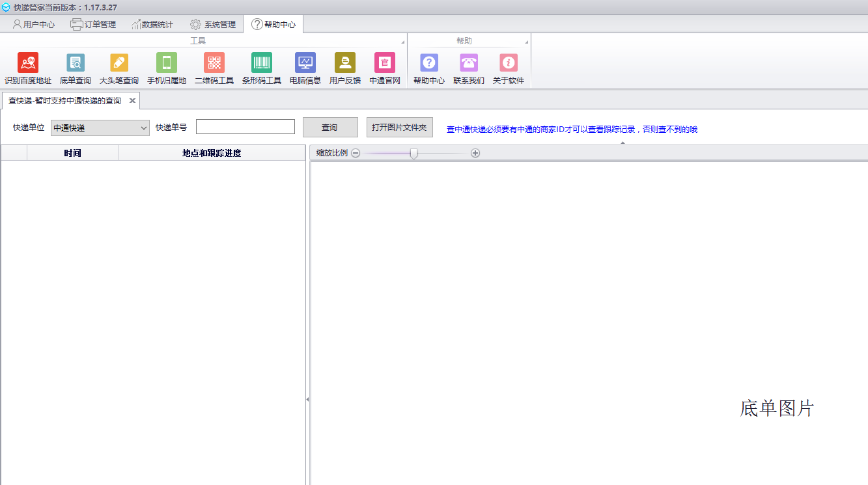Open the 二维码工具 icon
The width and height of the screenshot is (868, 485).
[214, 63]
